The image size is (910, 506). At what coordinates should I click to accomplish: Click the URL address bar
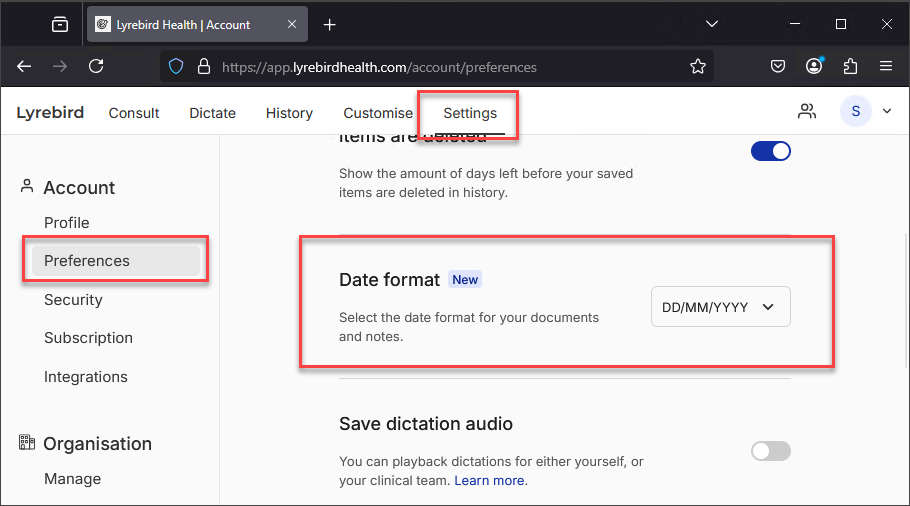[x=436, y=67]
